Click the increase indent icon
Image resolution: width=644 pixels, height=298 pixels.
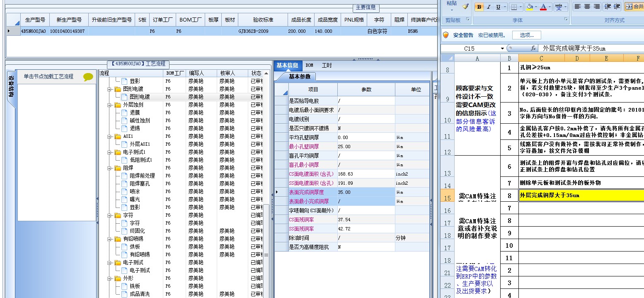point(617,7)
